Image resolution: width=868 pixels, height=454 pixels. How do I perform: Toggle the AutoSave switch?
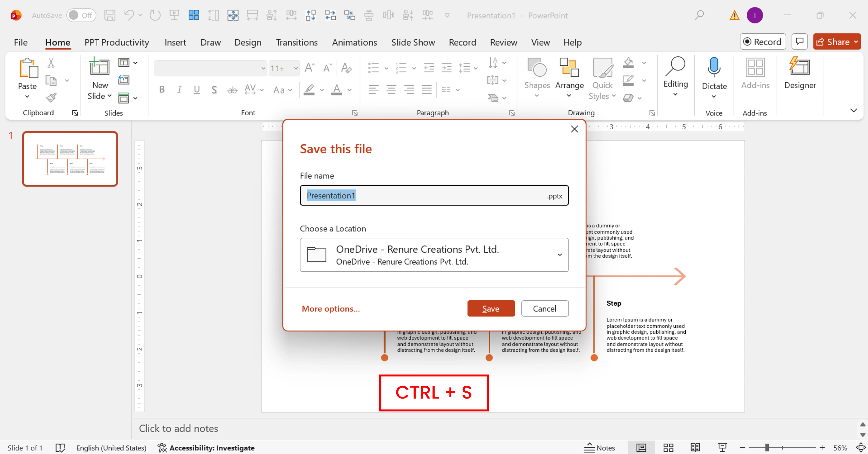(x=81, y=15)
